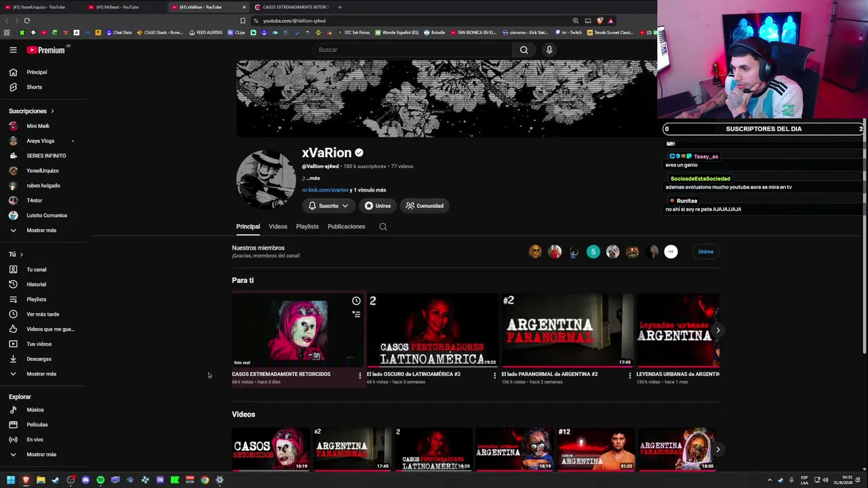Open options for CASOS EXTREMADAMENTE RETORCIDOS video
Image resolution: width=868 pixels, height=488 pixels.
coord(360,375)
